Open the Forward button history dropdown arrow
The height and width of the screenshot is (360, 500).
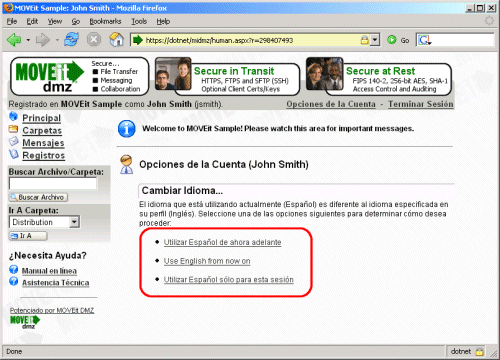point(57,40)
